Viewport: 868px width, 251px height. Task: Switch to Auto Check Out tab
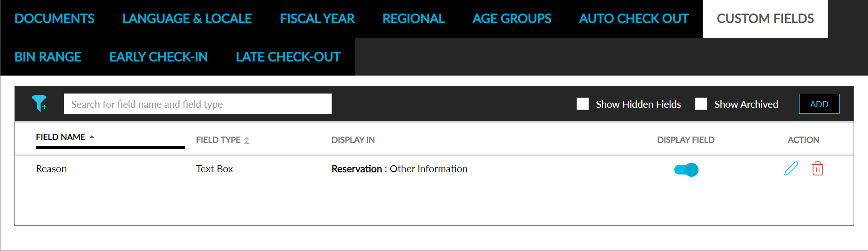pyautogui.click(x=634, y=19)
